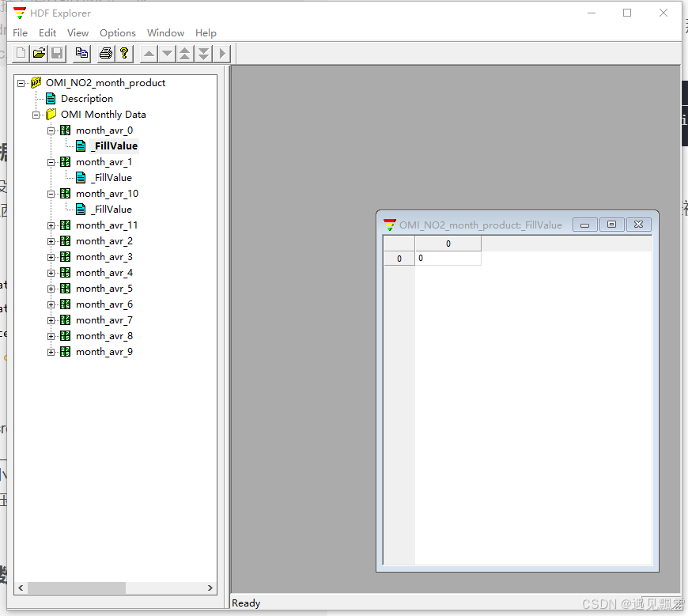
Task: Click the right arrow play toolbar button
Action: coord(222,54)
